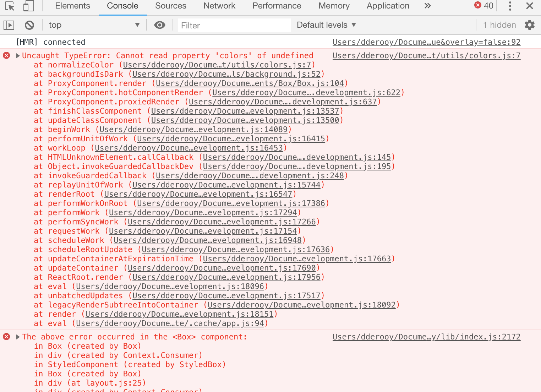The image size is (541, 392).
Task: Open proxiedRender development.js:637 link
Action: click(283, 102)
